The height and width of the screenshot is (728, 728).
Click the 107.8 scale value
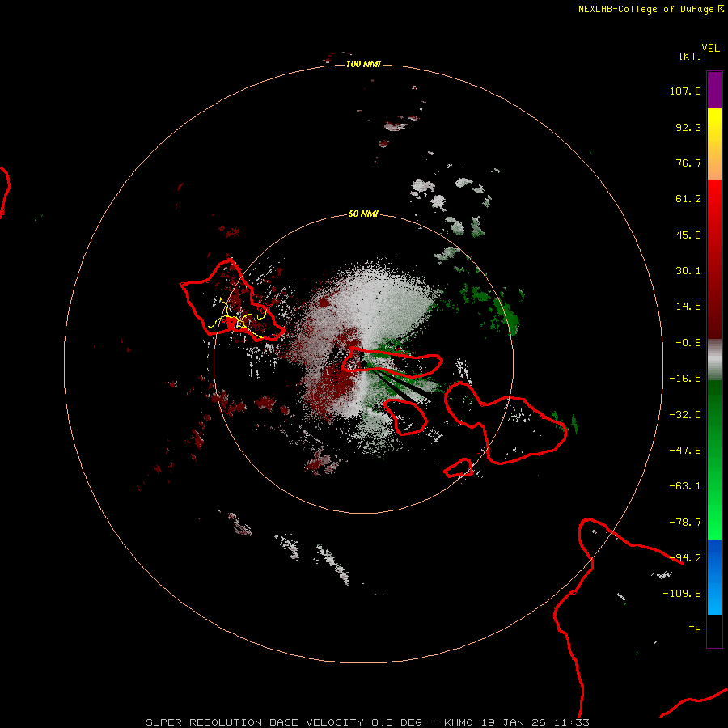[x=685, y=91]
